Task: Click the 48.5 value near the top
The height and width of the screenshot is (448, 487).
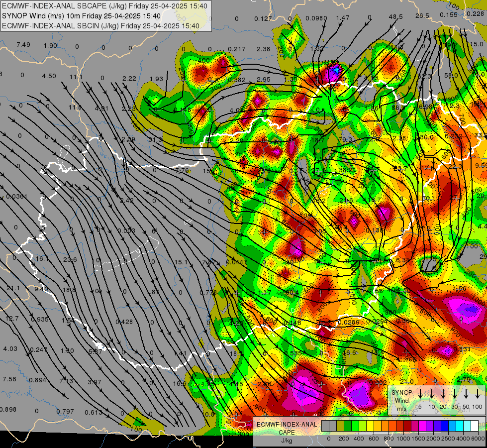Action: pyautogui.click(x=395, y=17)
